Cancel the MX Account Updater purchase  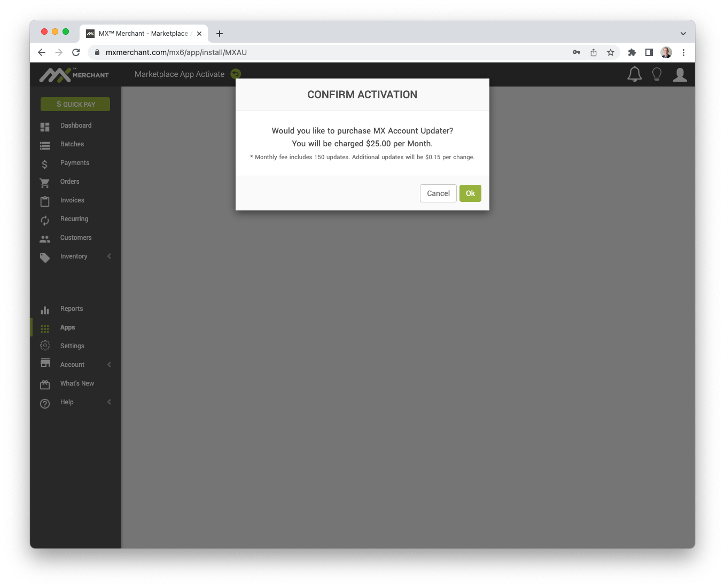tap(438, 193)
